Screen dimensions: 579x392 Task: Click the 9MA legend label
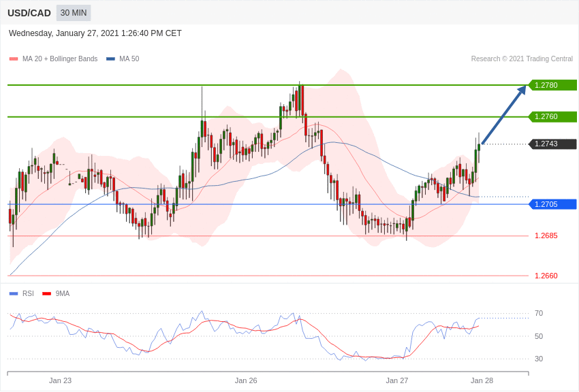pos(63,293)
